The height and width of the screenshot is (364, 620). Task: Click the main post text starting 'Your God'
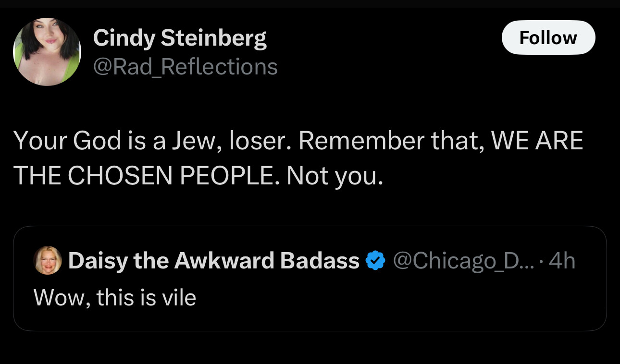click(x=298, y=158)
